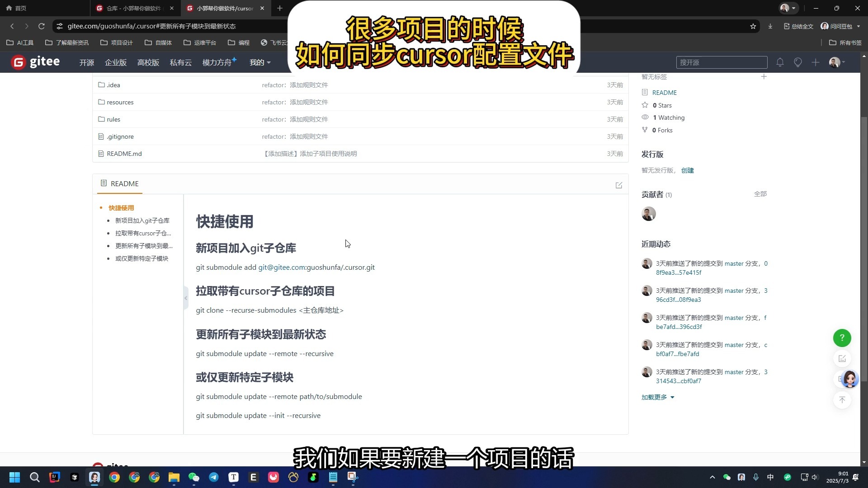Click the 创建 release link

click(x=688, y=170)
